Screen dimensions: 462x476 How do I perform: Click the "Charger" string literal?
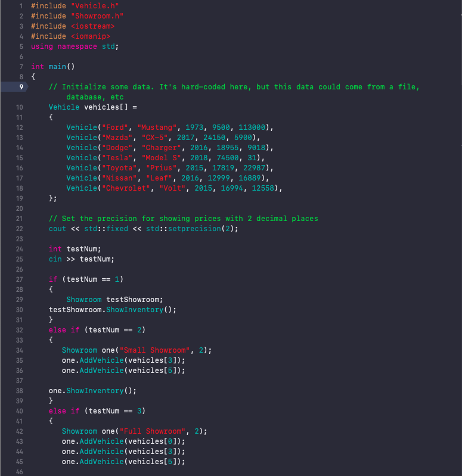tap(161, 148)
